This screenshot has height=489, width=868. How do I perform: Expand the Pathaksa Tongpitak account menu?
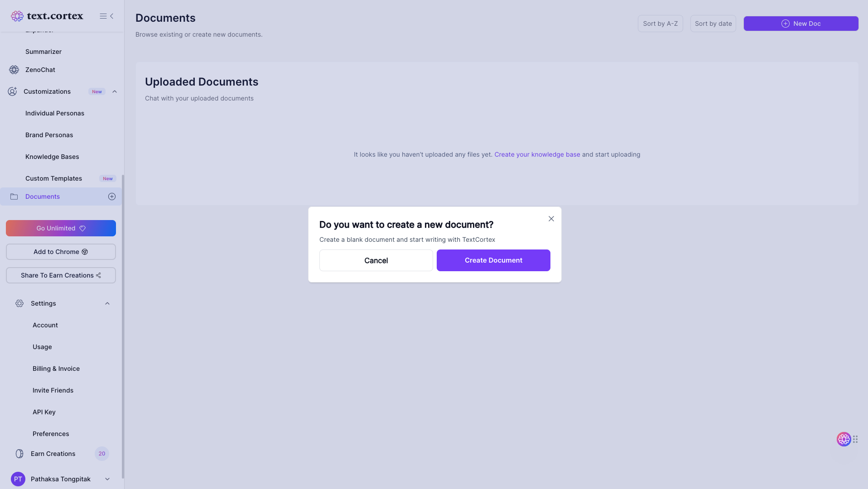coord(107,479)
